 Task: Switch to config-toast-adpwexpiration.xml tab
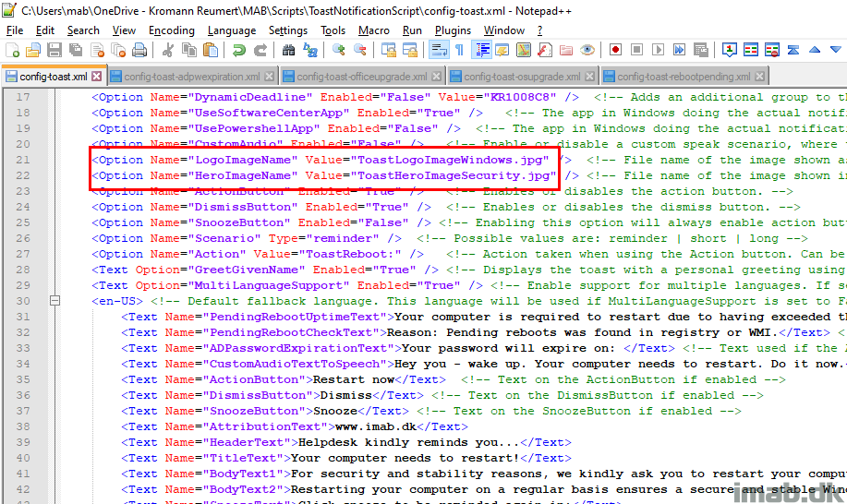coord(192,77)
